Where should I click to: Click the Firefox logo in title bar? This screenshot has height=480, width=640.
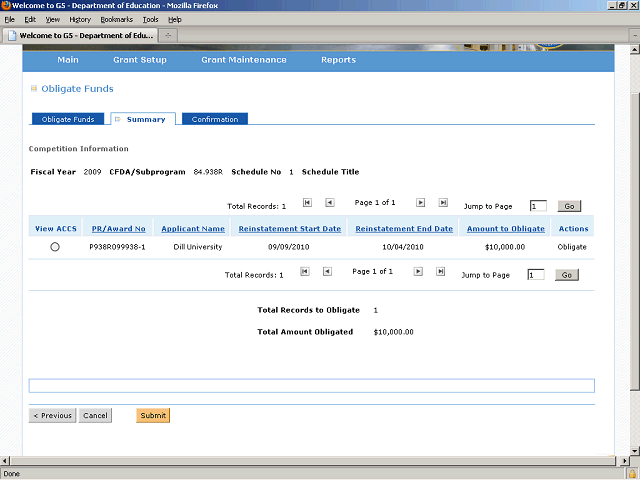[x=6, y=5]
